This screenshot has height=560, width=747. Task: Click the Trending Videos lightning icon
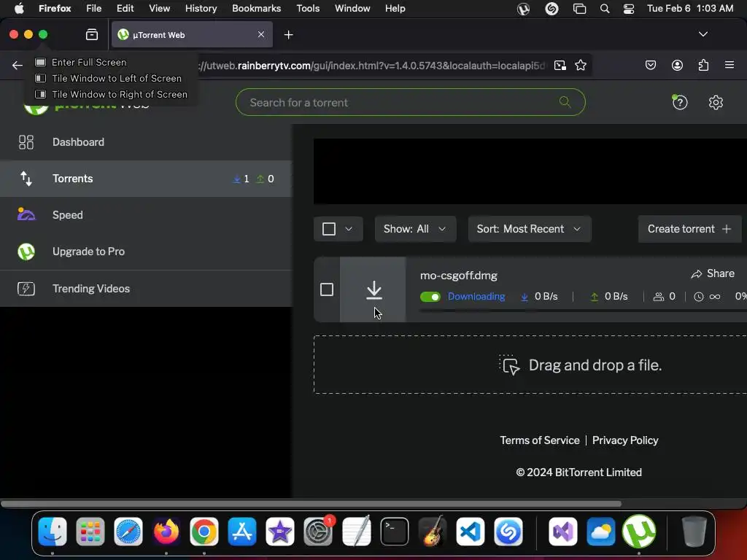(x=26, y=289)
